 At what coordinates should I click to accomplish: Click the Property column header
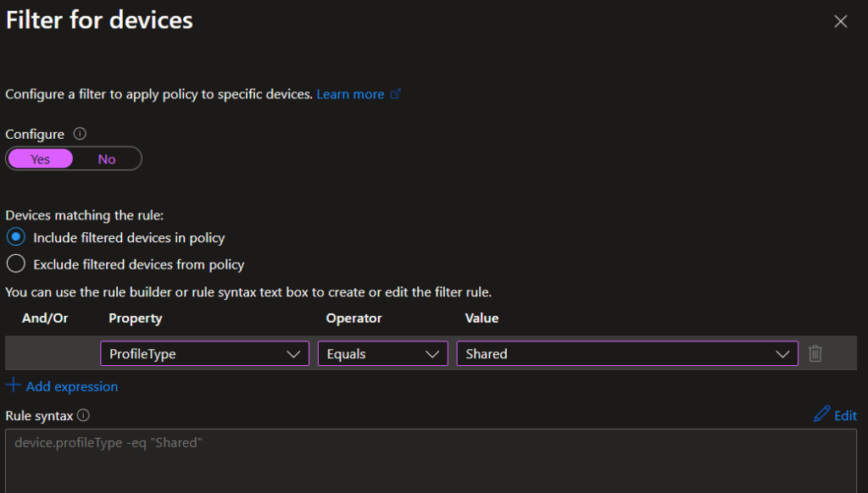click(136, 319)
